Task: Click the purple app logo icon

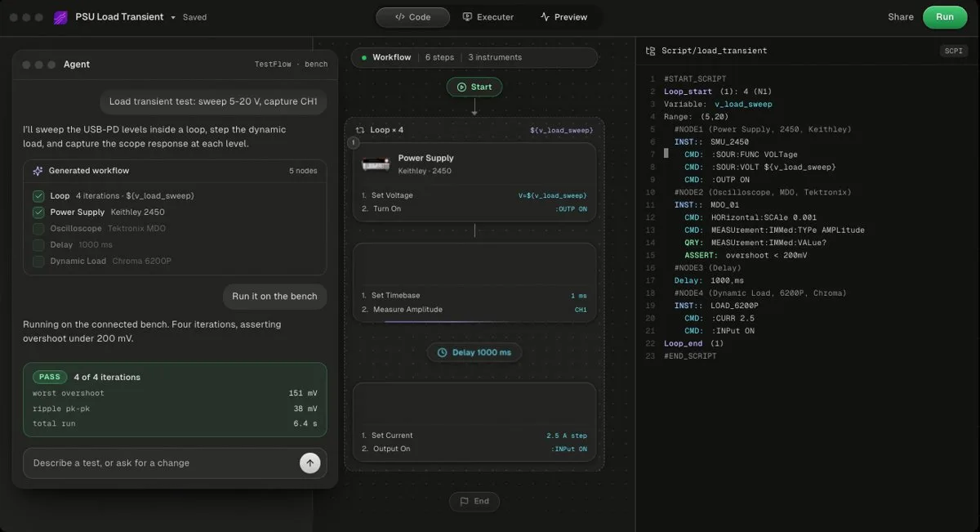Action: click(60, 17)
